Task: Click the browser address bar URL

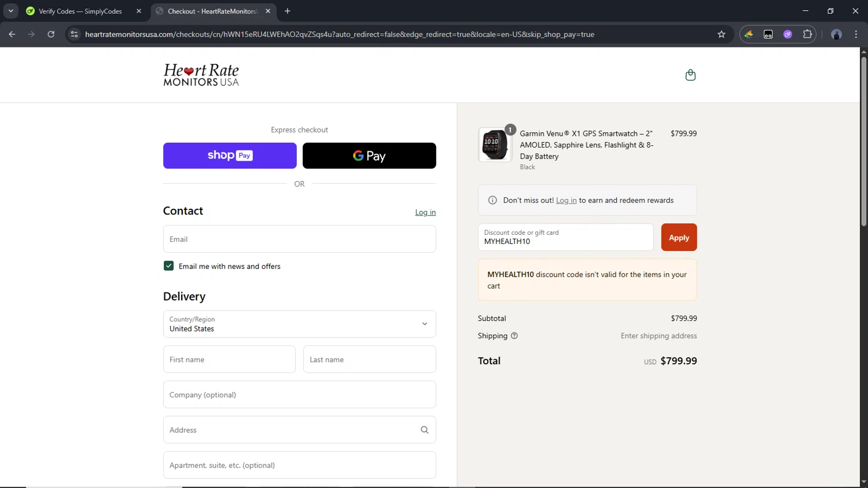Action: click(340, 34)
